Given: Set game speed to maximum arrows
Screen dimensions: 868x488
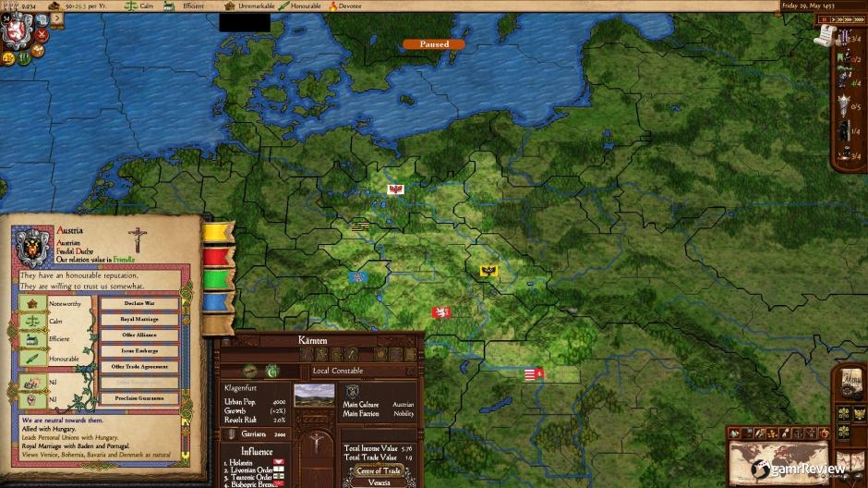Looking at the screenshot, I should (859, 19).
